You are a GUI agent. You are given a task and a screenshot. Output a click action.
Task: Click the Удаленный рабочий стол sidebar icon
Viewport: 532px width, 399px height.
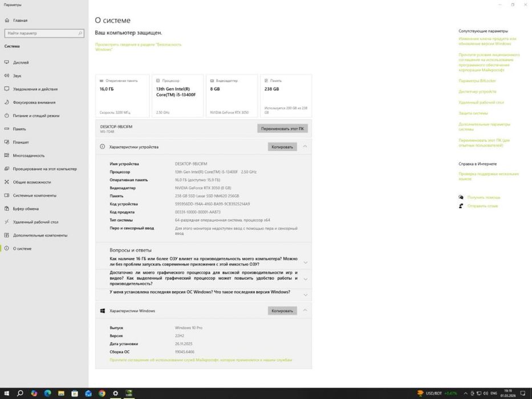click(x=6, y=222)
